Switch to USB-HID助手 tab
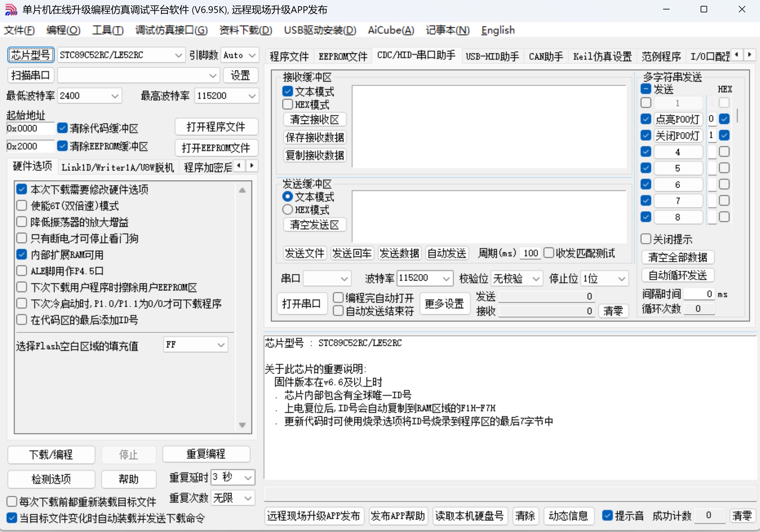The image size is (760, 532). pos(492,56)
